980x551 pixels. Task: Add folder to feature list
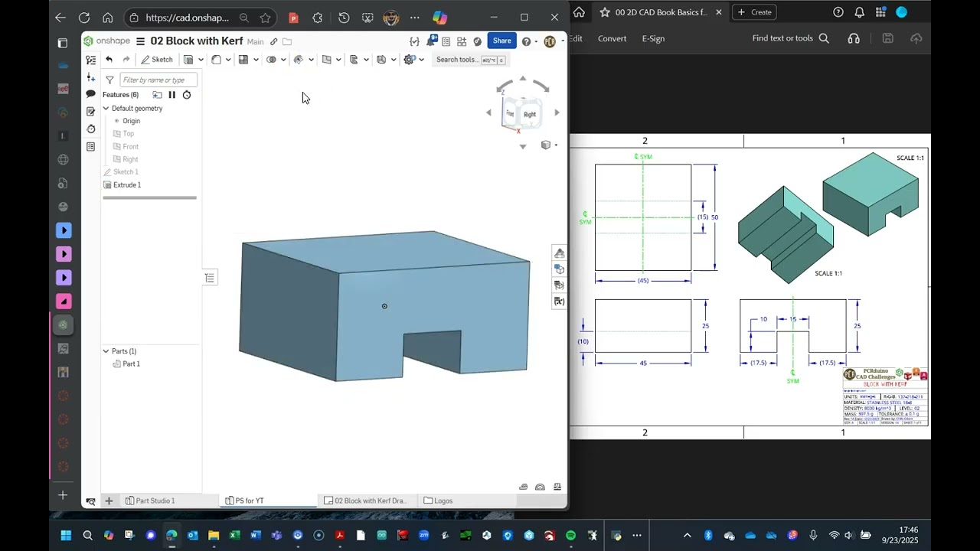point(157,95)
